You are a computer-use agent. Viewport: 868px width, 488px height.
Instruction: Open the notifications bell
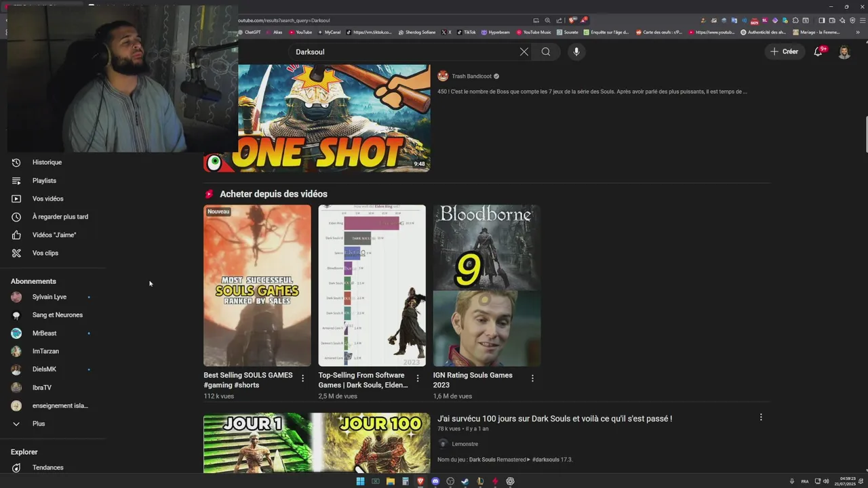click(818, 52)
